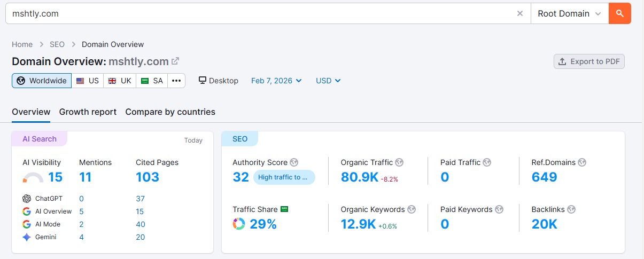Open the Organic Keywords value 12.9K

(358, 224)
